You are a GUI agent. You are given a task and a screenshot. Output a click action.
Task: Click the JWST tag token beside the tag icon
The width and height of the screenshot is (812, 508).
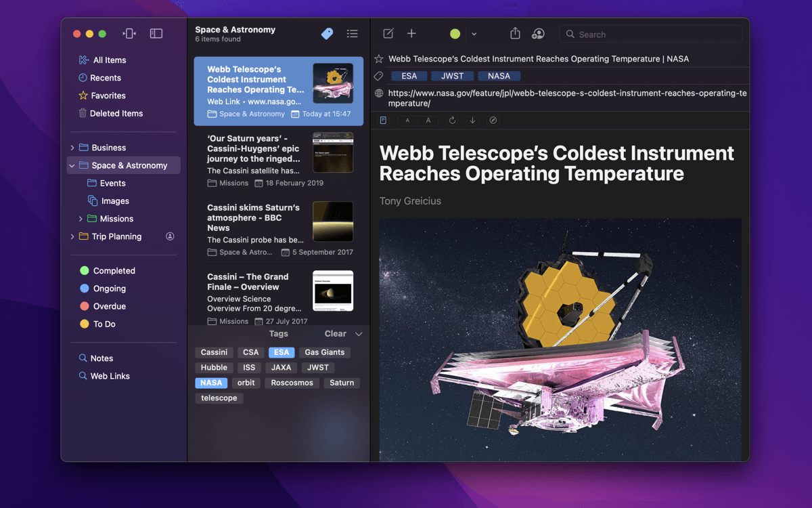point(453,76)
